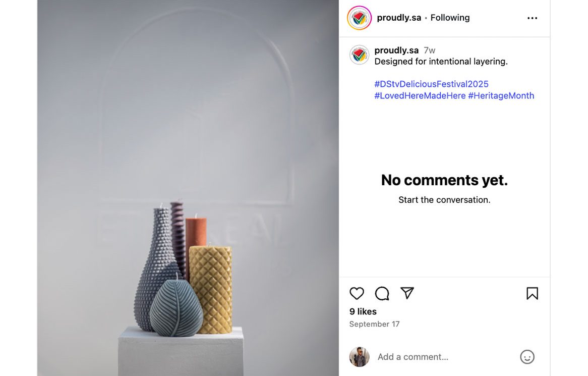Screen dimensions: 588x376
Task: Click proudly.sa profile picture in header
Action: pyautogui.click(x=360, y=18)
